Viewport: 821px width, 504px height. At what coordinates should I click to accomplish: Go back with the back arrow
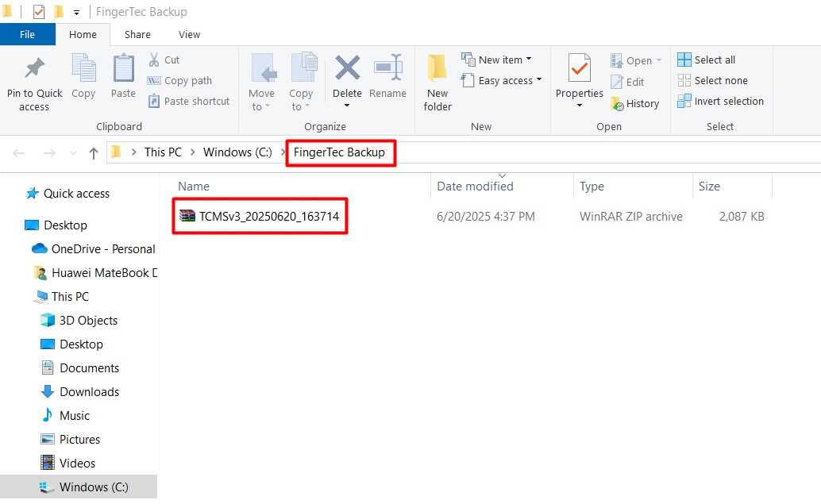click(19, 153)
